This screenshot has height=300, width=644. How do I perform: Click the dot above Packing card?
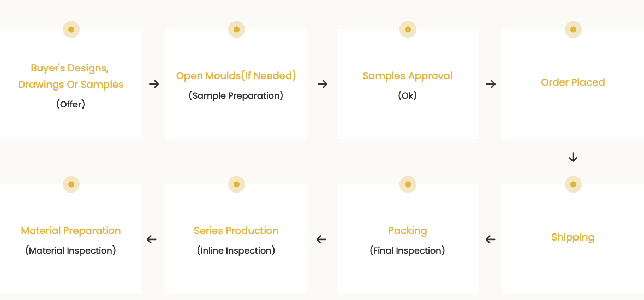[408, 184]
